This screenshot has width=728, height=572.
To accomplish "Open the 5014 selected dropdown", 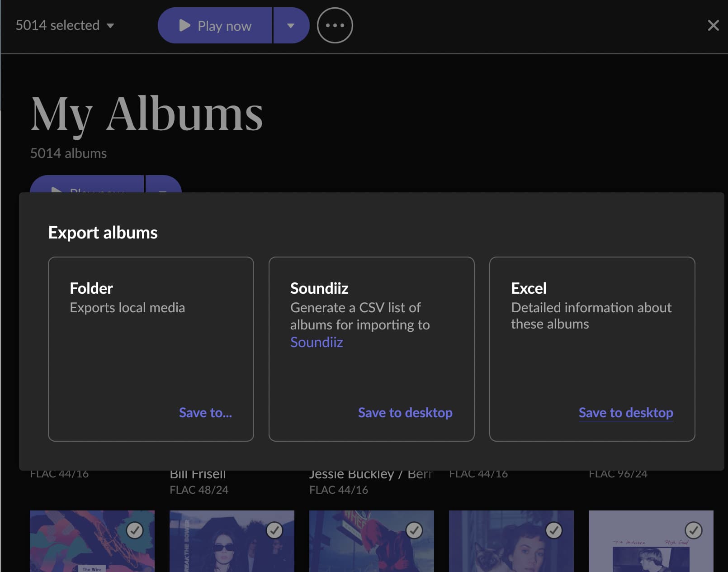I will (65, 25).
